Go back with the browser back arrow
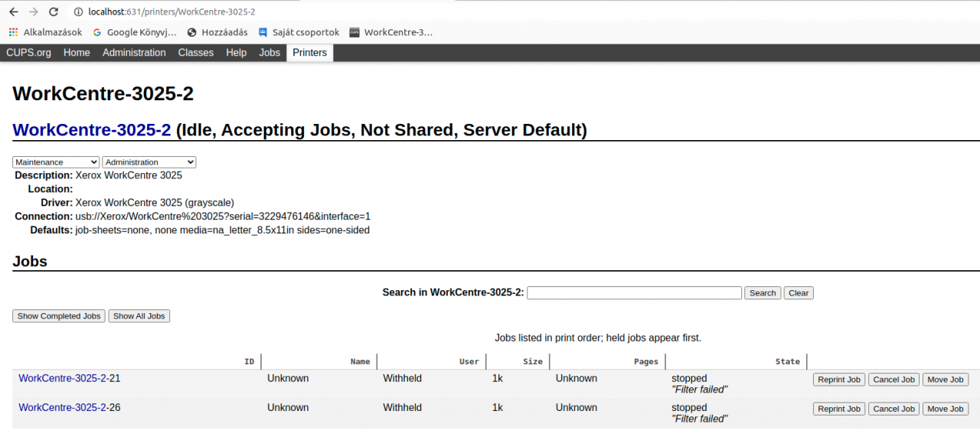 (x=14, y=11)
